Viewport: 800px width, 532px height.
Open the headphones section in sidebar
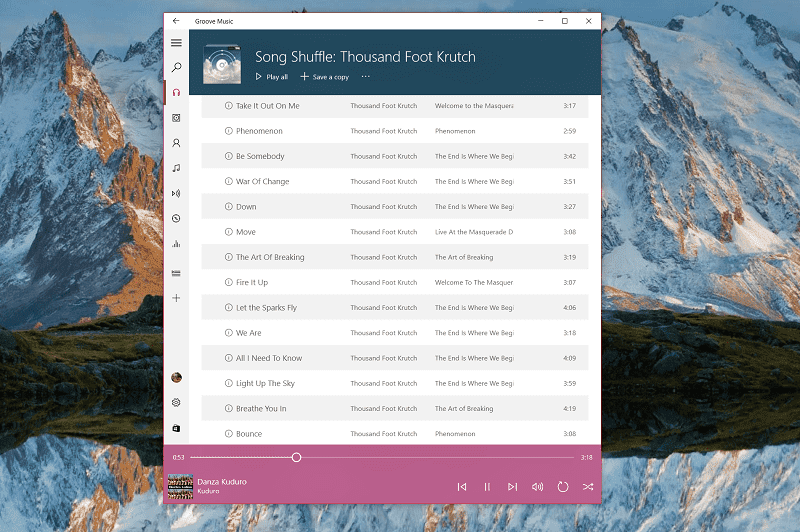176,93
